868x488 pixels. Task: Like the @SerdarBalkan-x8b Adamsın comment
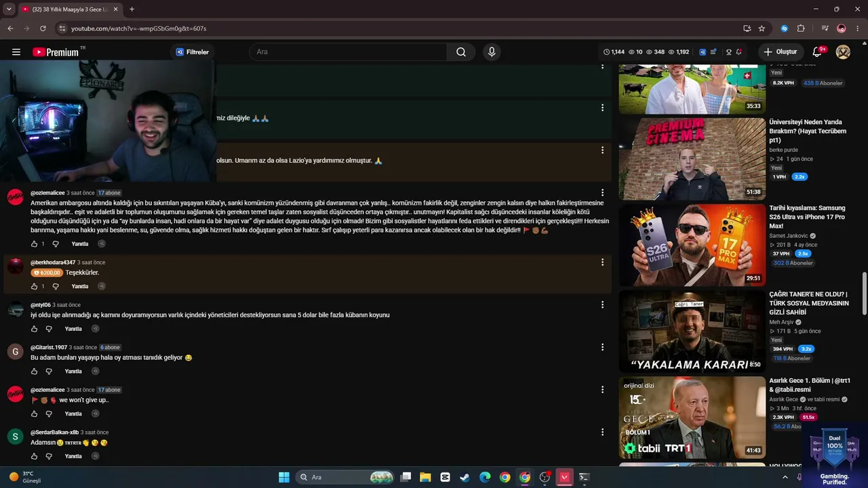(34, 456)
